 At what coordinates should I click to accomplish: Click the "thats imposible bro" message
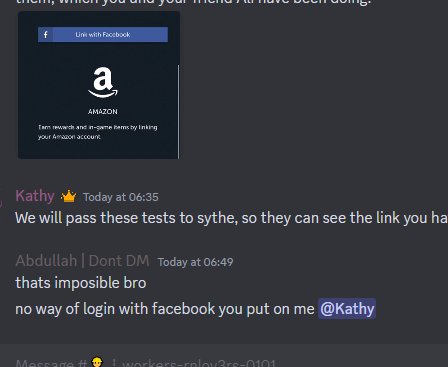point(81,283)
